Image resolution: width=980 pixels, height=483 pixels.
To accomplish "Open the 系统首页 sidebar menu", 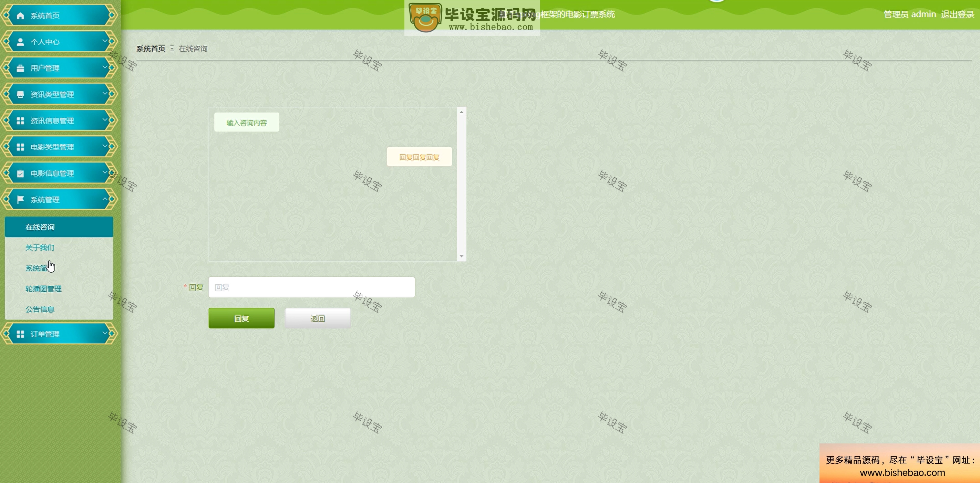I will (x=59, y=15).
